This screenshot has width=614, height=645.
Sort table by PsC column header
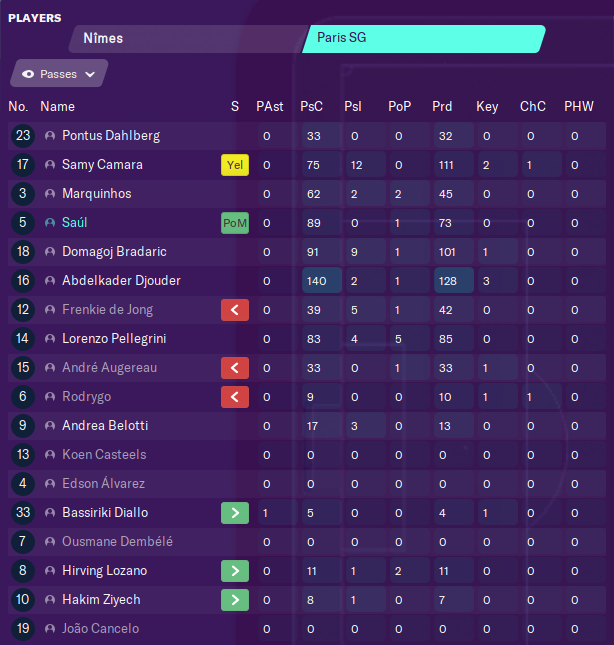(x=311, y=107)
